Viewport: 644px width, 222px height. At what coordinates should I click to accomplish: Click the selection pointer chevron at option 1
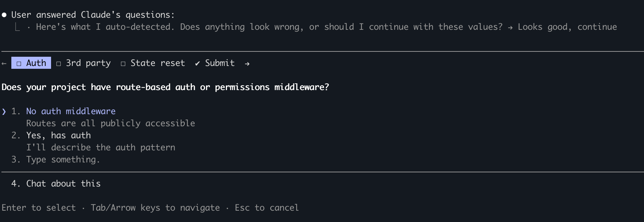point(4,111)
